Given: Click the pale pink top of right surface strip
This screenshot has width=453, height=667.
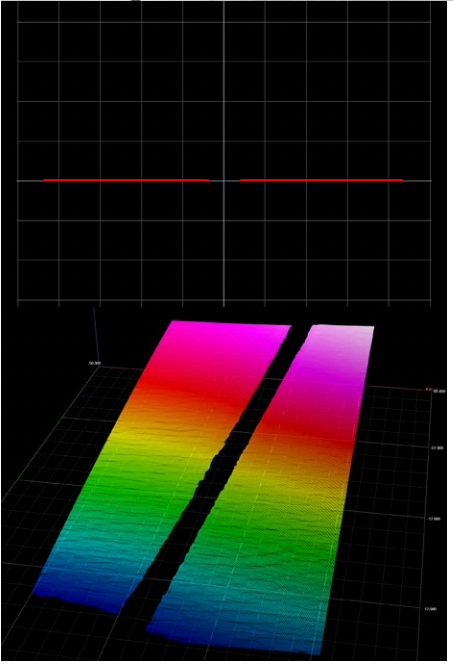Looking at the screenshot, I should pyautogui.click(x=338, y=338).
